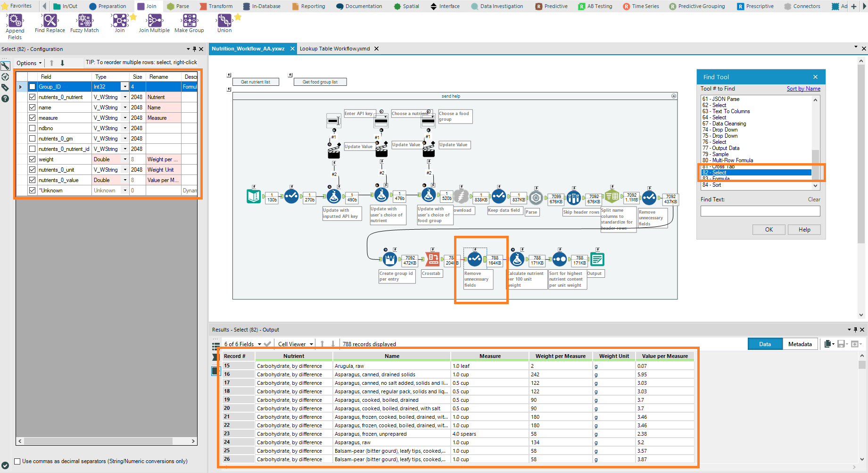Select the Output tool node on canvas

[597, 259]
